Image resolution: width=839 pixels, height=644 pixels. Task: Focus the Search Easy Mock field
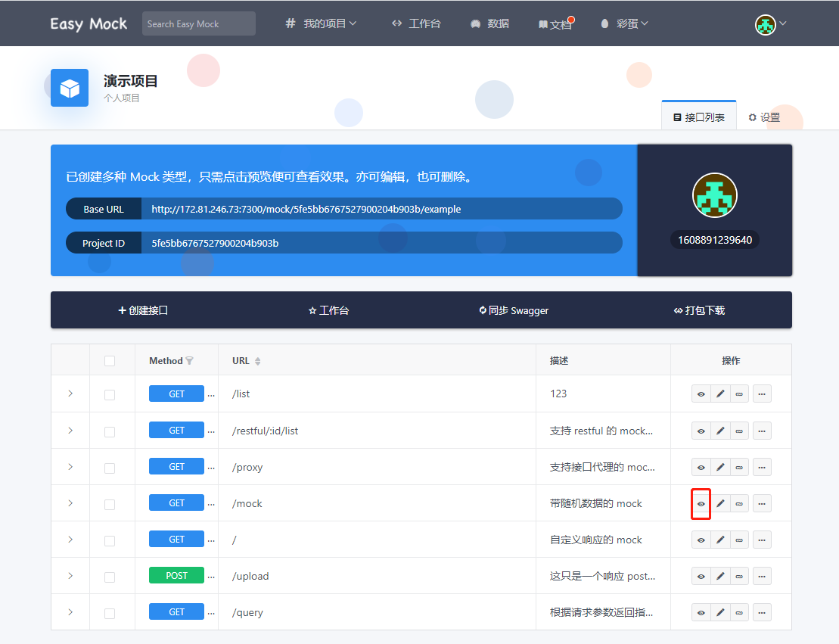point(198,24)
